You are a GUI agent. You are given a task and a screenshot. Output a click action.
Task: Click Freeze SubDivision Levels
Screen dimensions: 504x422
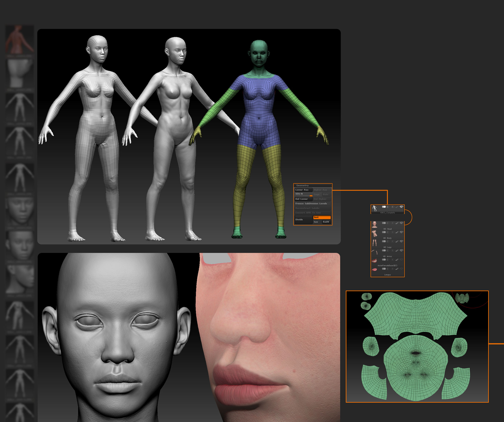pos(313,204)
